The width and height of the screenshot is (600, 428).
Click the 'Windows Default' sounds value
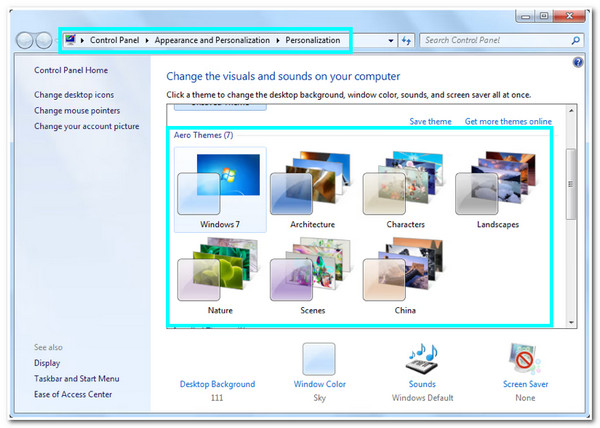[422, 398]
